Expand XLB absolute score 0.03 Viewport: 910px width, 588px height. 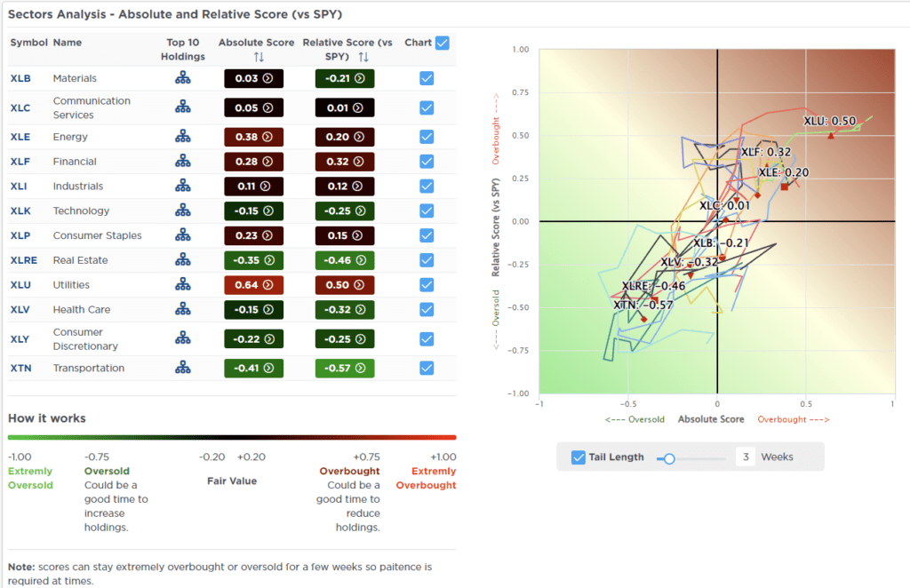(253, 78)
